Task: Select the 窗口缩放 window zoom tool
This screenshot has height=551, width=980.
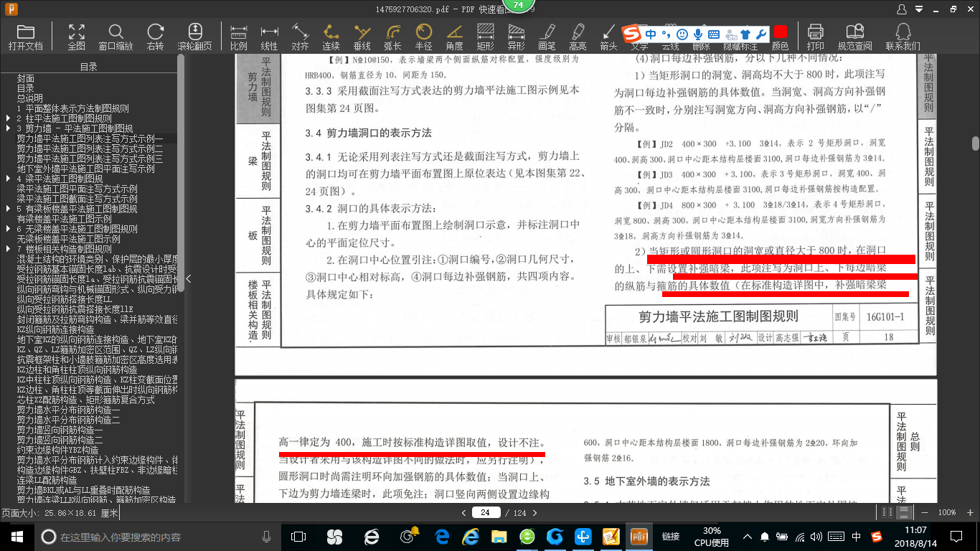Action: point(116,37)
